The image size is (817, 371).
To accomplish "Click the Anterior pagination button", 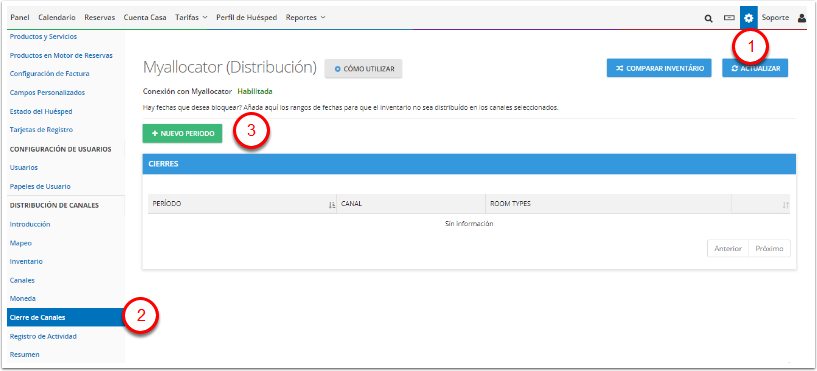I will (x=728, y=249).
